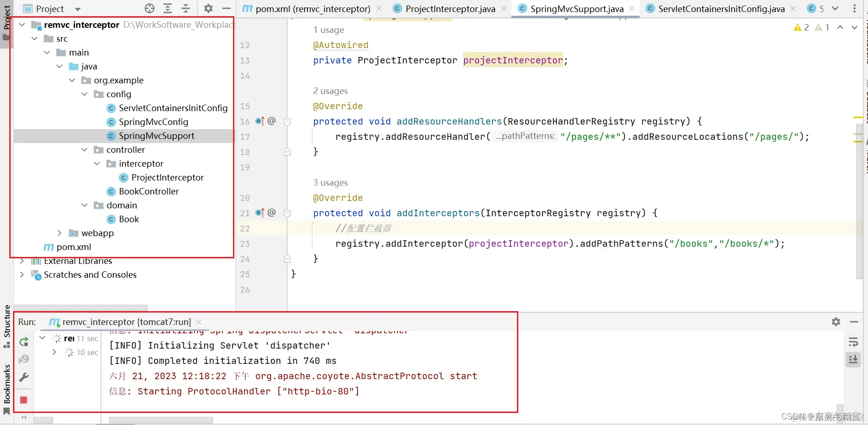Collapse the src folder
This screenshot has width=868, height=425.
(34, 38)
